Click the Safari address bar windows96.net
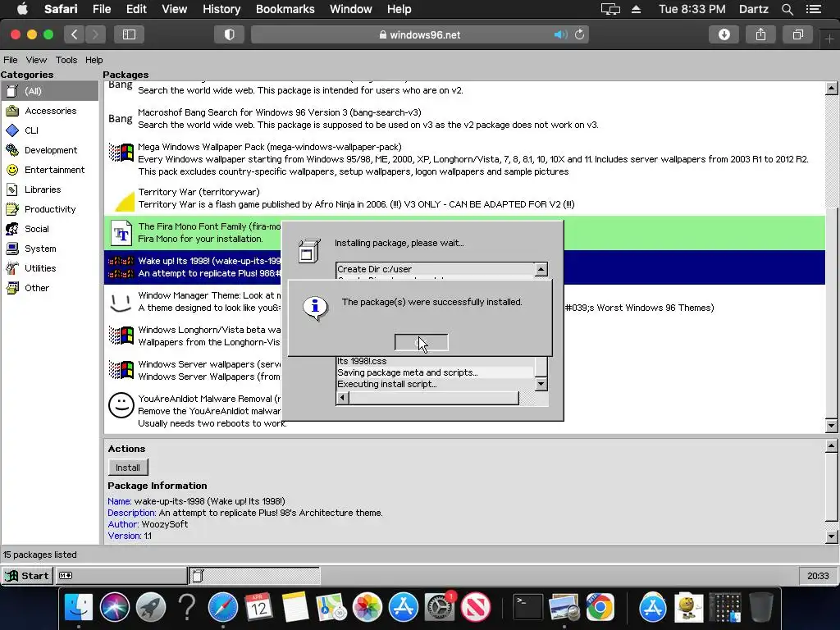This screenshot has width=840, height=630. point(420,34)
